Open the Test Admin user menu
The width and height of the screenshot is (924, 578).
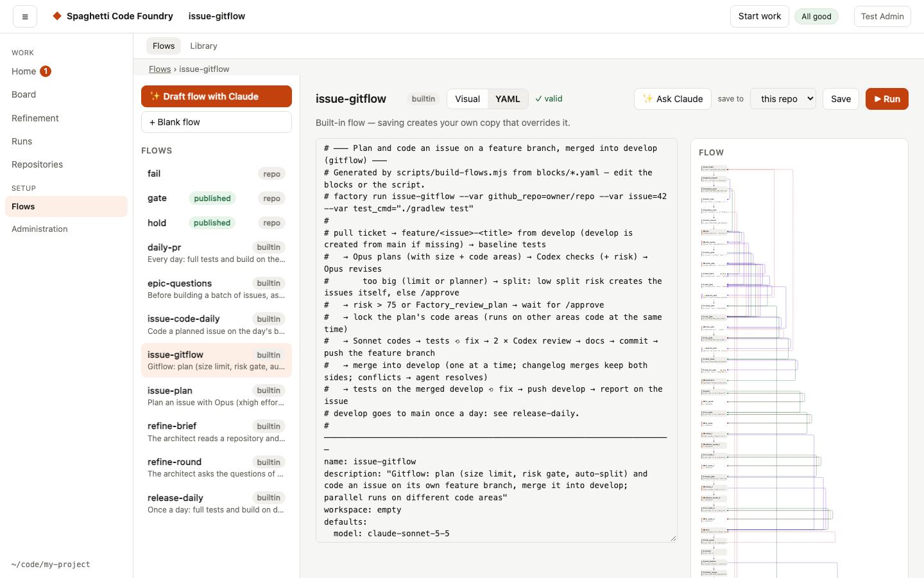(x=882, y=17)
